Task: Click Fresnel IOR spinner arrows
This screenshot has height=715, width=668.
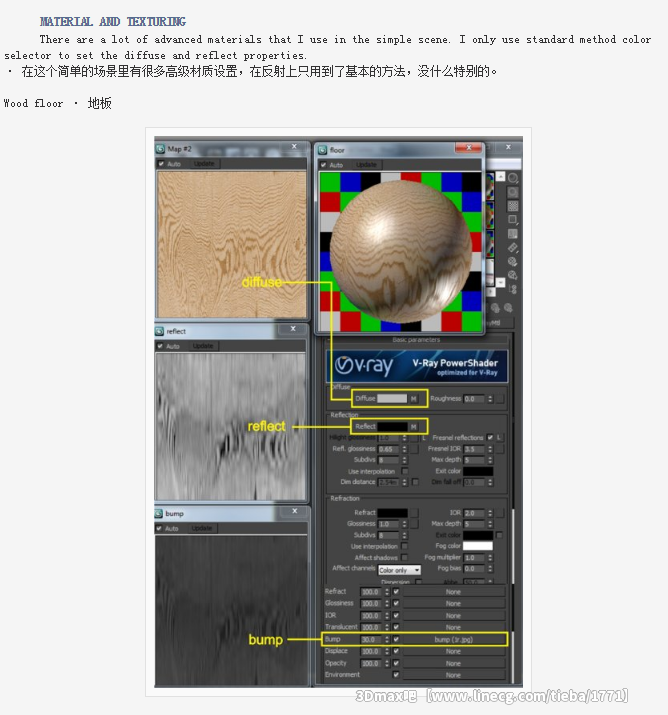Action: tap(490, 449)
